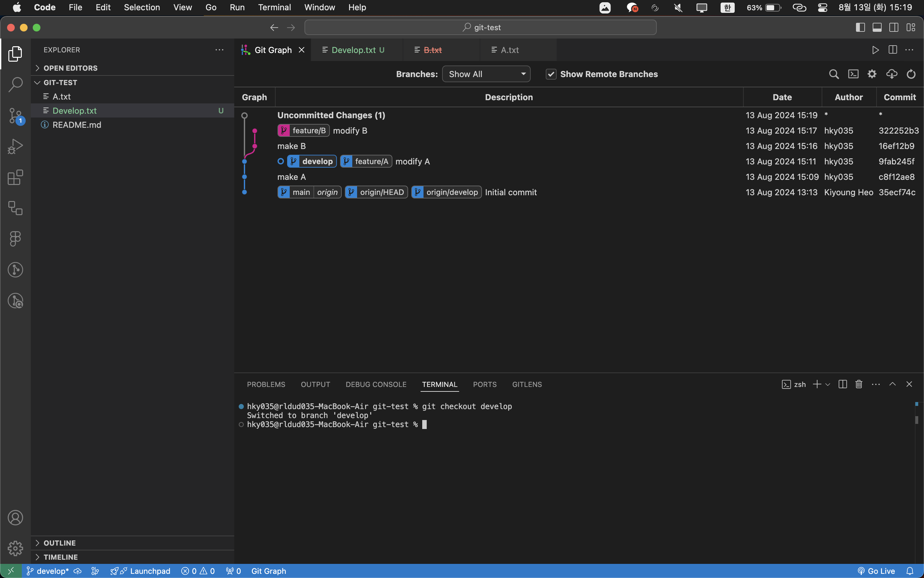Expand the OUTLINE section
This screenshot has width=924, height=578.
click(x=132, y=543)
